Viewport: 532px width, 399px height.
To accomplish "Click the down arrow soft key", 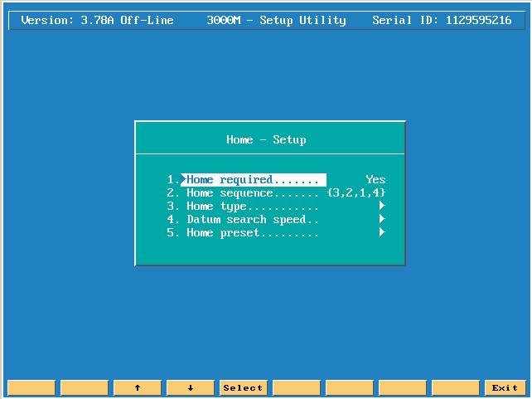I will (191, 387).
